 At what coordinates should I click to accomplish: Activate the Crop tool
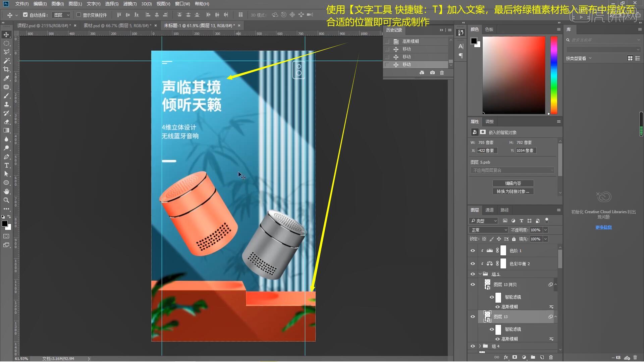coord(7,69)
